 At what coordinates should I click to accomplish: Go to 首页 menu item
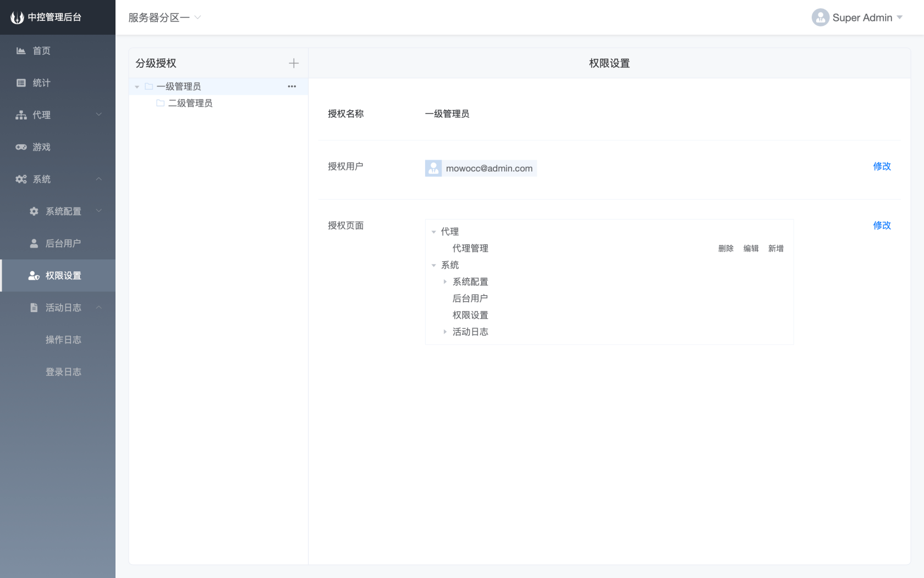tap(58, 51)
